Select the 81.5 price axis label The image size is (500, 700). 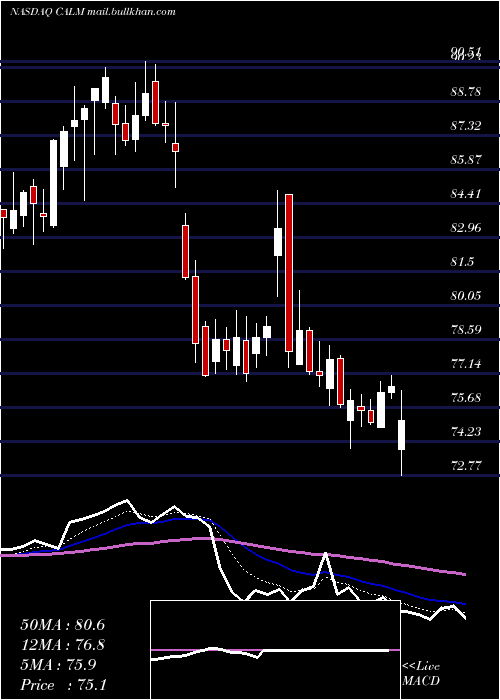[462, 262]
